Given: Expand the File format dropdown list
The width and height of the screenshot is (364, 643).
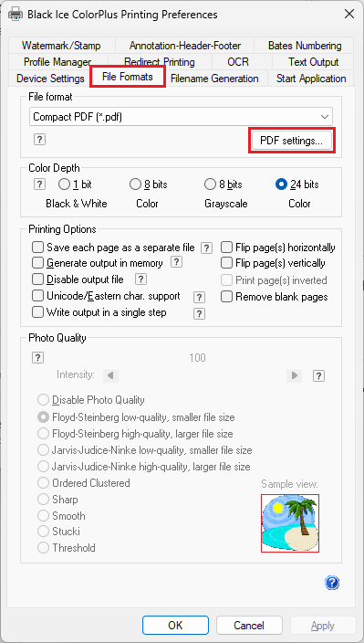Looking at the screenshot, I should 181,117.
